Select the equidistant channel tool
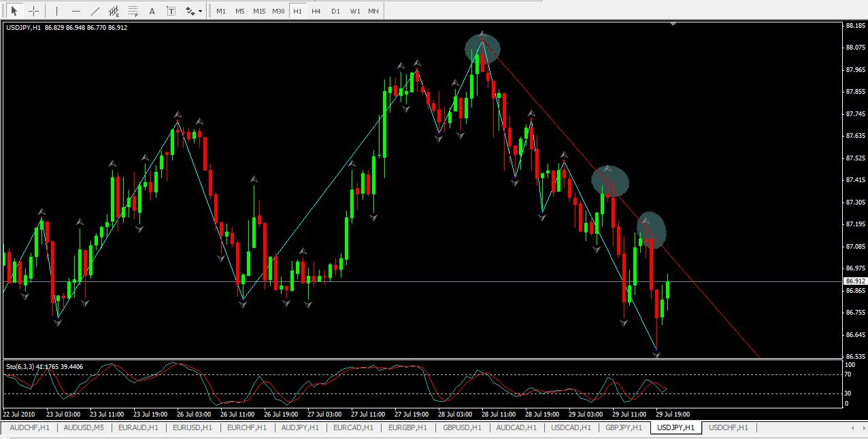 point(114,11)
